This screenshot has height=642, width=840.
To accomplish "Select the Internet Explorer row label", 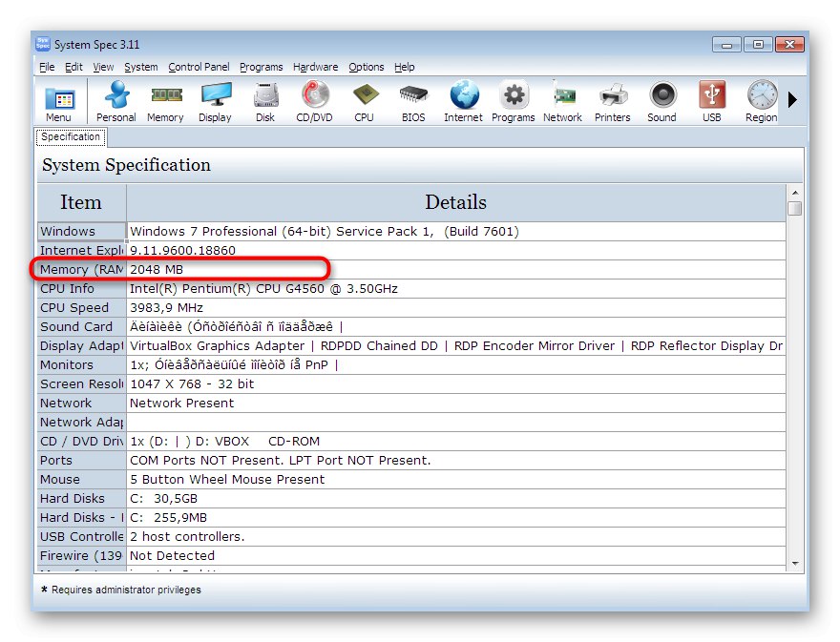I will click(x=81, y=251).
